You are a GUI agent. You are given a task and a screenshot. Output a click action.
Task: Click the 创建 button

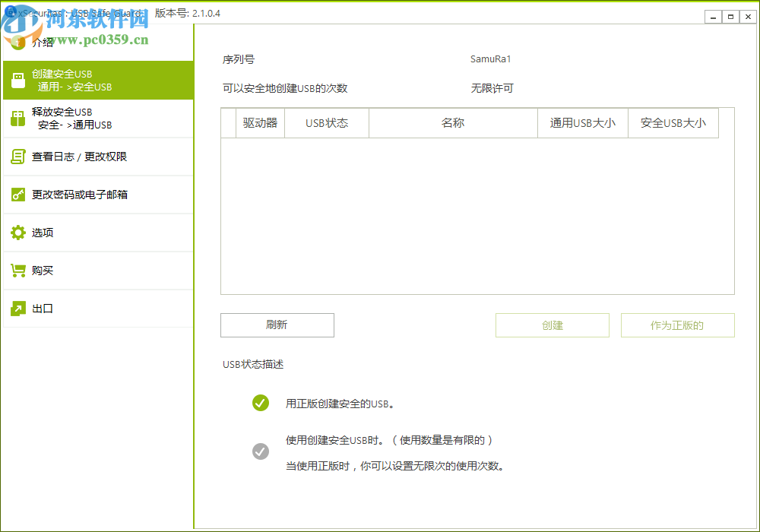pos(552,325)
